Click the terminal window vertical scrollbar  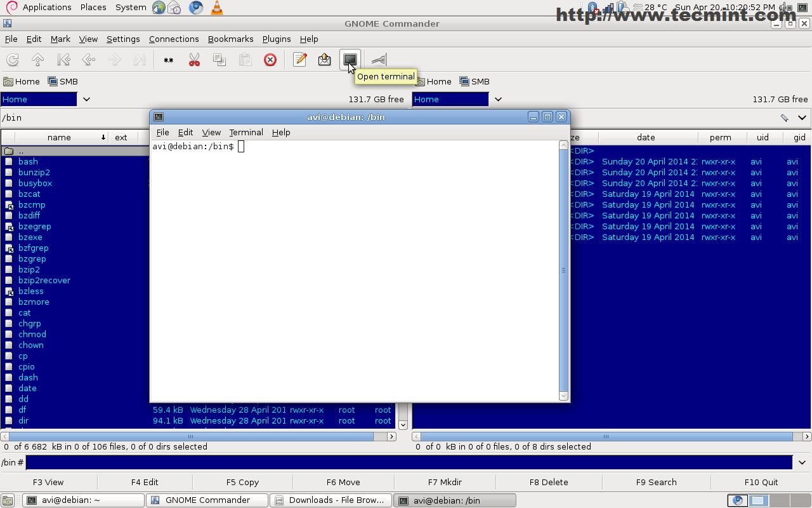[x=563, y=270]
